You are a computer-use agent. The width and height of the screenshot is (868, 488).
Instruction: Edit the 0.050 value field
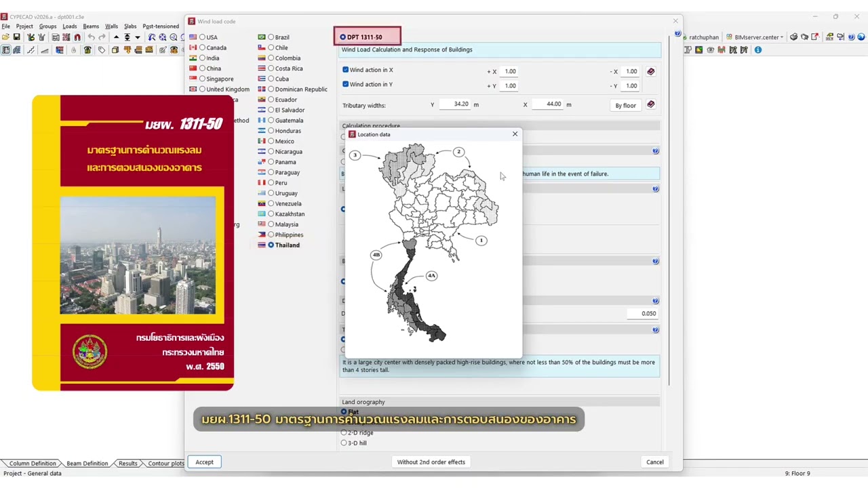(642, 314)
